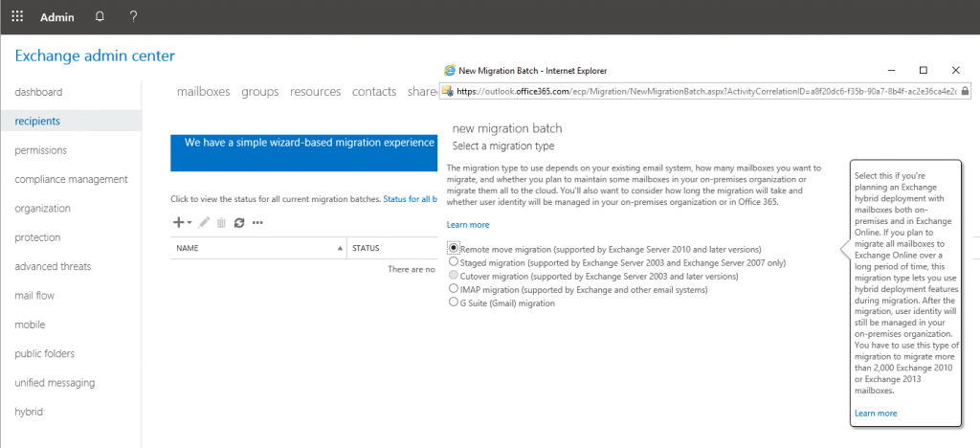Click the page icon beside the URL
980x448 pixels.
(448, 91)
